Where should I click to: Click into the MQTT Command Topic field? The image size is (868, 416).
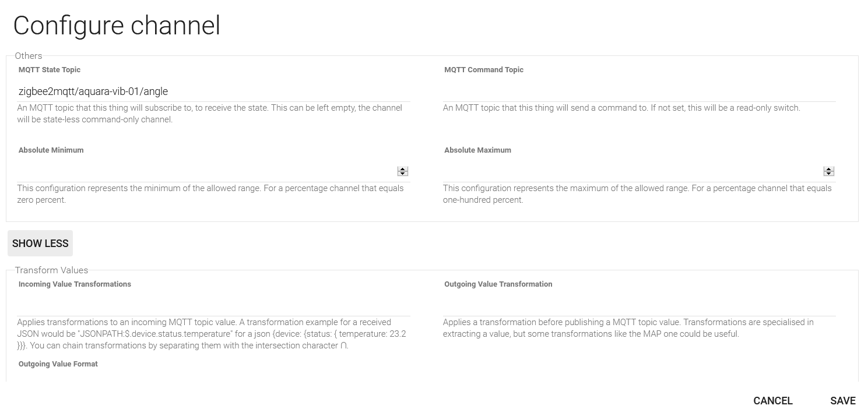click(x=639, y=91)
